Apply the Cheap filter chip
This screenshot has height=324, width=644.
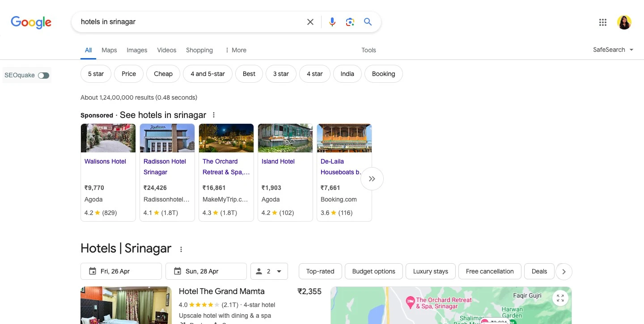(163, 74)
